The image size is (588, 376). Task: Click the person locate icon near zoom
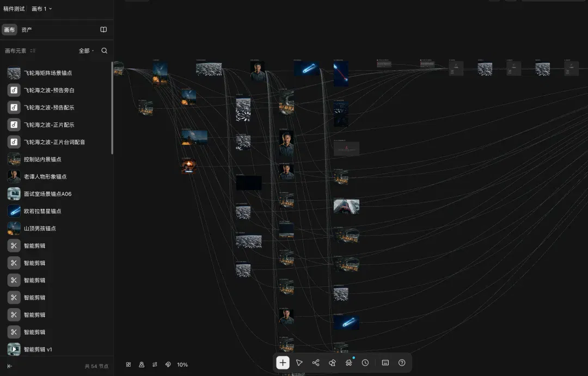coord(142,365)
